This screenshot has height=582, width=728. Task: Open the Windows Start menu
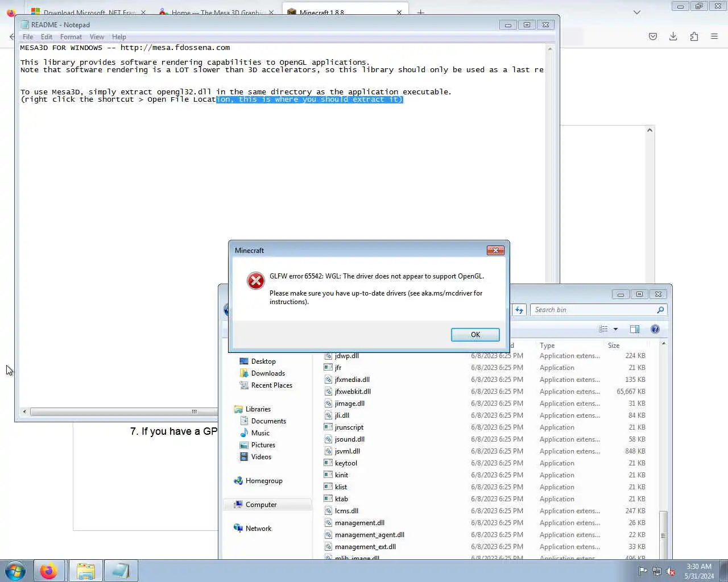point(15,571)
